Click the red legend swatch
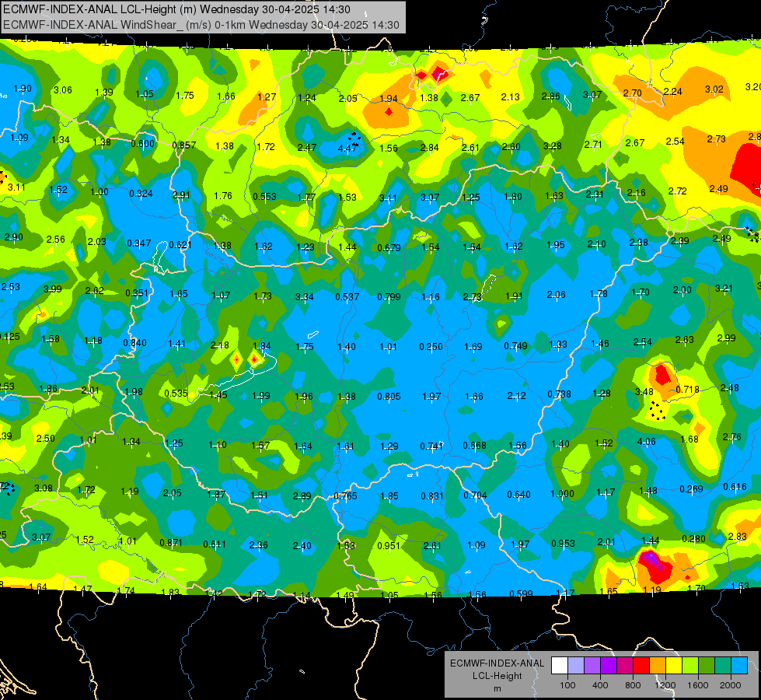This screenshot has height=700, width=761. point(641,665)
